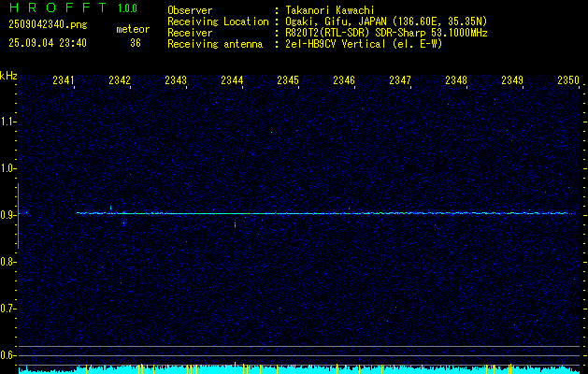Click time marker 2344
Screen dimensions: 588x374
[x=232, y=79]
